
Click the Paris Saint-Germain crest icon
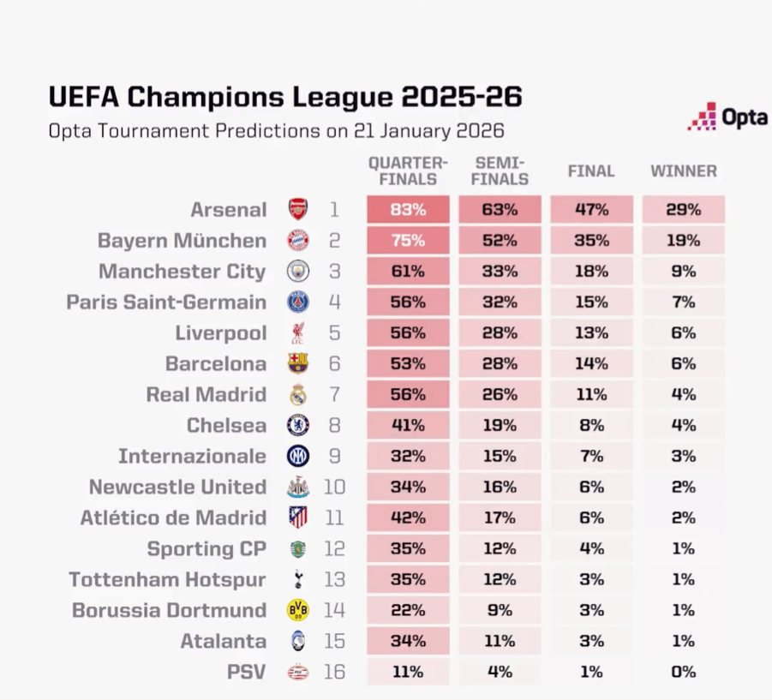(298, 302)
